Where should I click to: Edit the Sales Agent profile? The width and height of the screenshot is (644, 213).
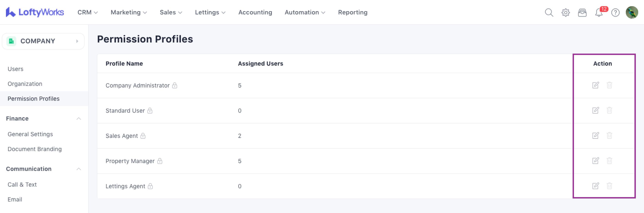click(596, 136)
